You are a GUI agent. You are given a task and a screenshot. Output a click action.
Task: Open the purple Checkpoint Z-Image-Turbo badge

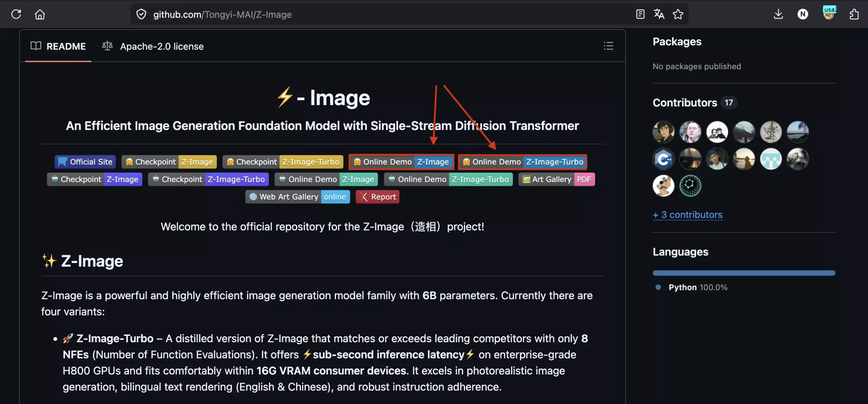point(209,179)
